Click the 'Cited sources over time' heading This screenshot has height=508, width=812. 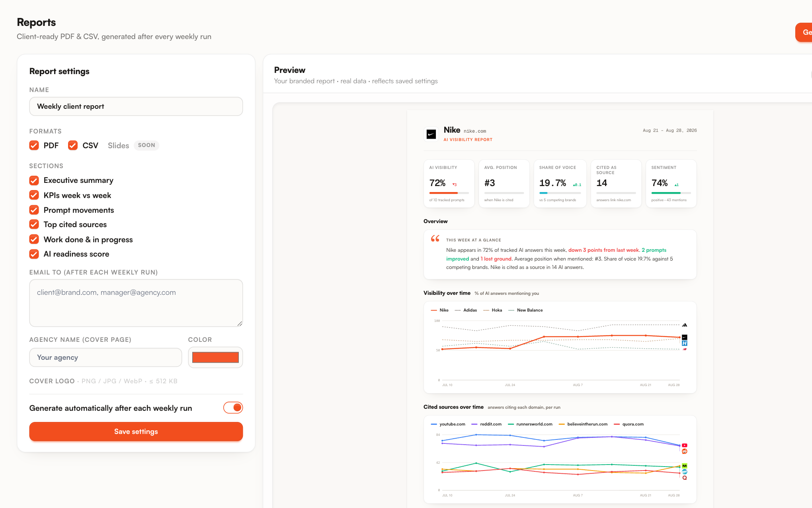[x=454, y=407]
